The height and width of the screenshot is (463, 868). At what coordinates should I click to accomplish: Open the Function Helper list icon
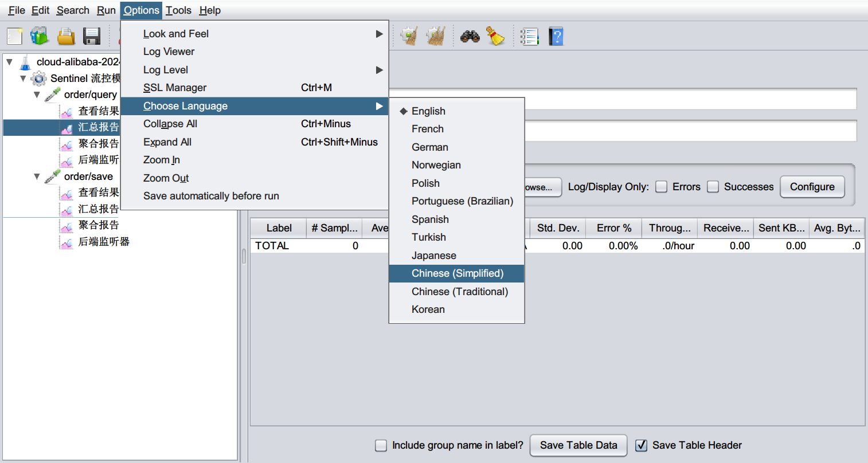click(x=529, y=37)
